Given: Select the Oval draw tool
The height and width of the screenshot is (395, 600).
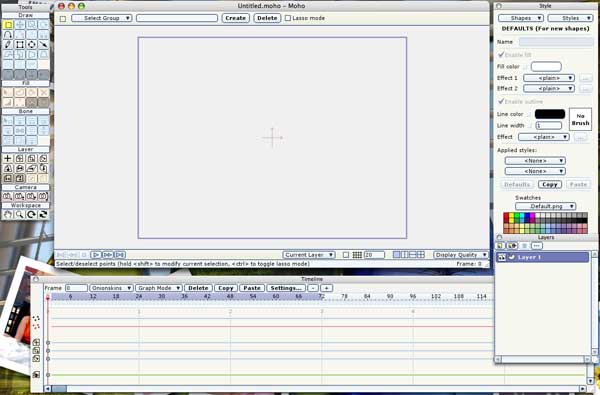Looking at the screenshot, I should point(32,44).
